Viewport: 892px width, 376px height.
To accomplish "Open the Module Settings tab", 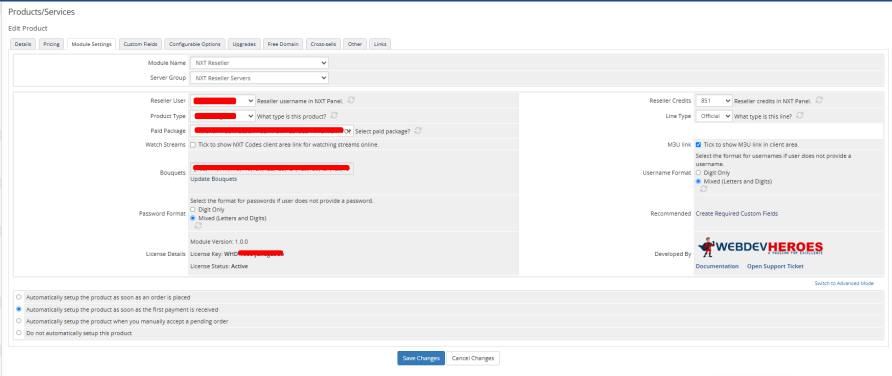I will (x=92, y=44).
